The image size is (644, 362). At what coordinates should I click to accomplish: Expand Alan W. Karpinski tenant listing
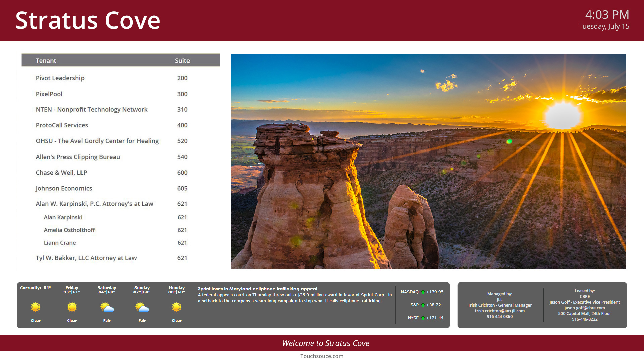(94, 204)
